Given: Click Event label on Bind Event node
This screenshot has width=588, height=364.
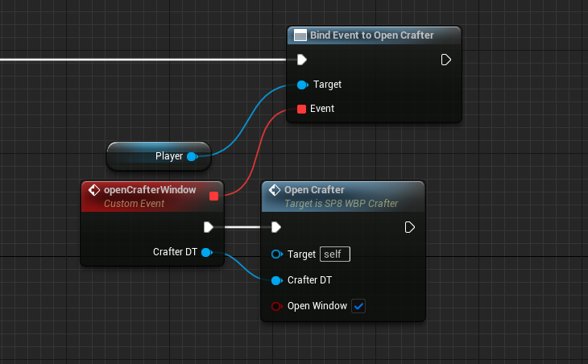Looking at the screenshot, I should click(322, 109).
